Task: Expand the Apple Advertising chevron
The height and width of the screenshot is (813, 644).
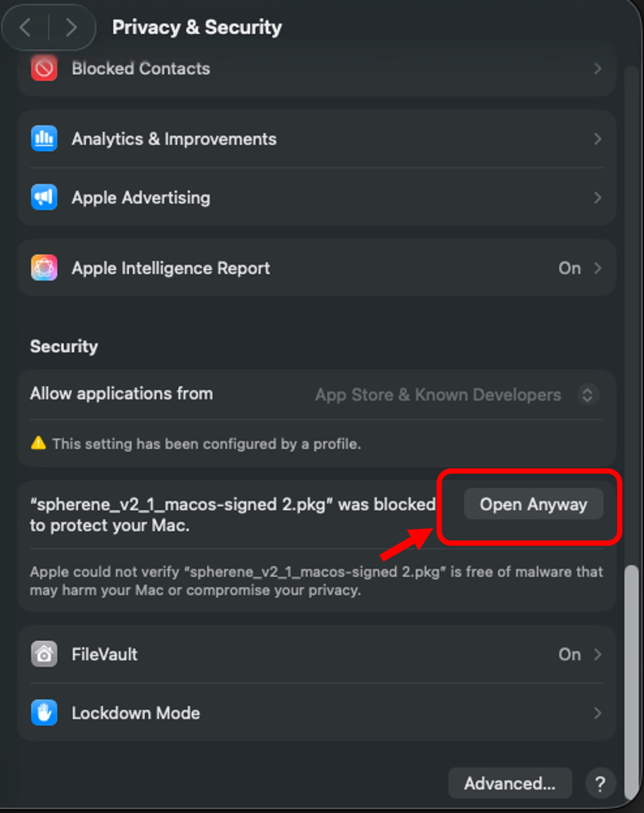Action: (597, 197)
